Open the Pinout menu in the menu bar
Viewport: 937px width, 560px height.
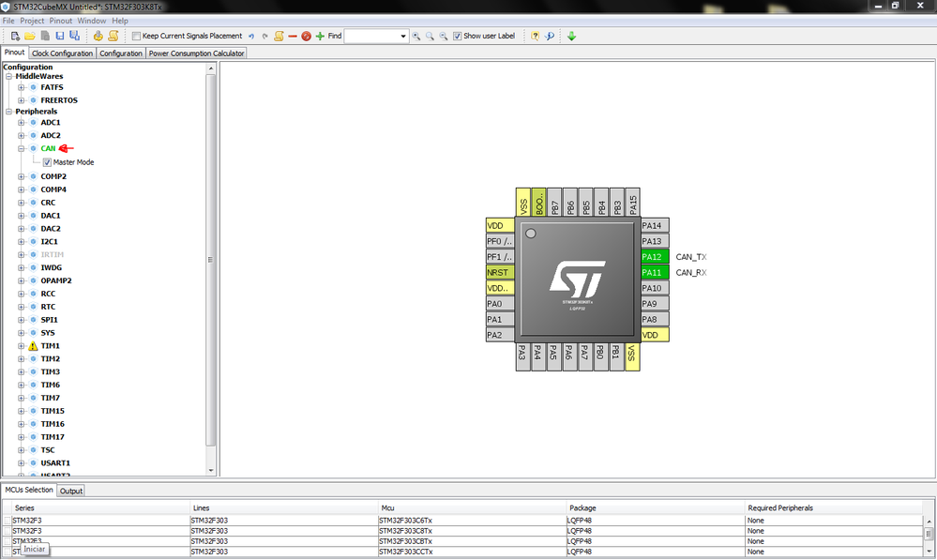pyautogui.click(x=60, y=21)
